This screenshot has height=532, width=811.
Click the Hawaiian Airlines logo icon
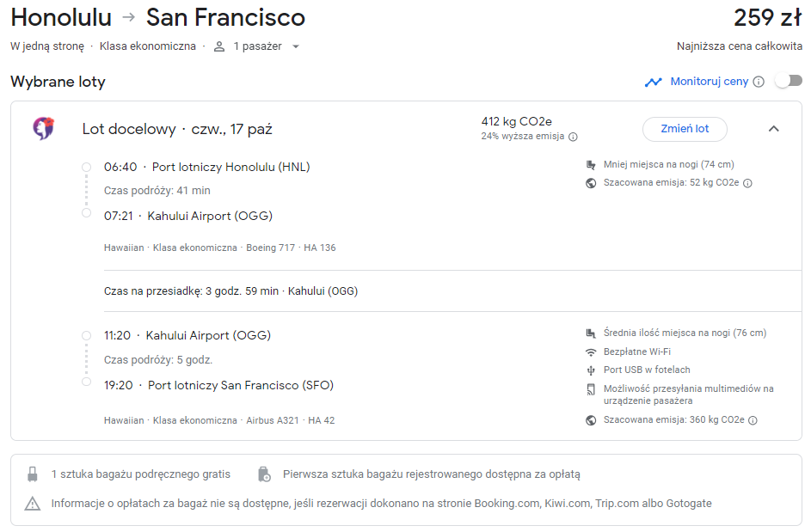(x=44, y=128)
